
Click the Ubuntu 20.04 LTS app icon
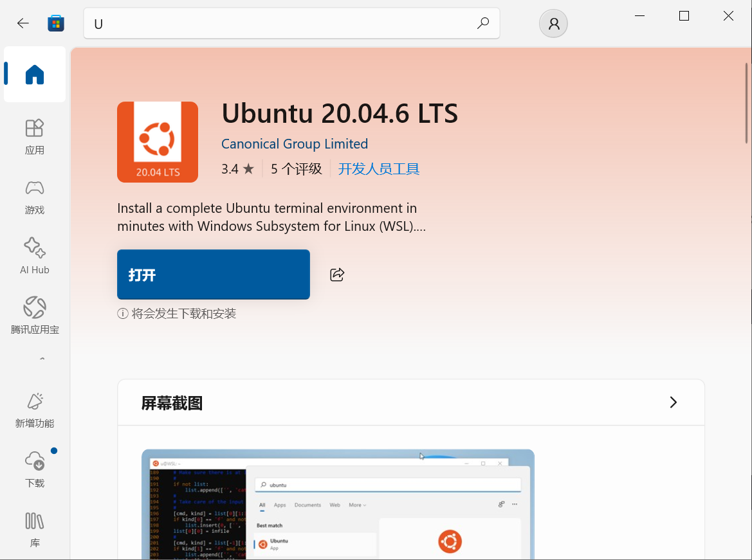158,142
